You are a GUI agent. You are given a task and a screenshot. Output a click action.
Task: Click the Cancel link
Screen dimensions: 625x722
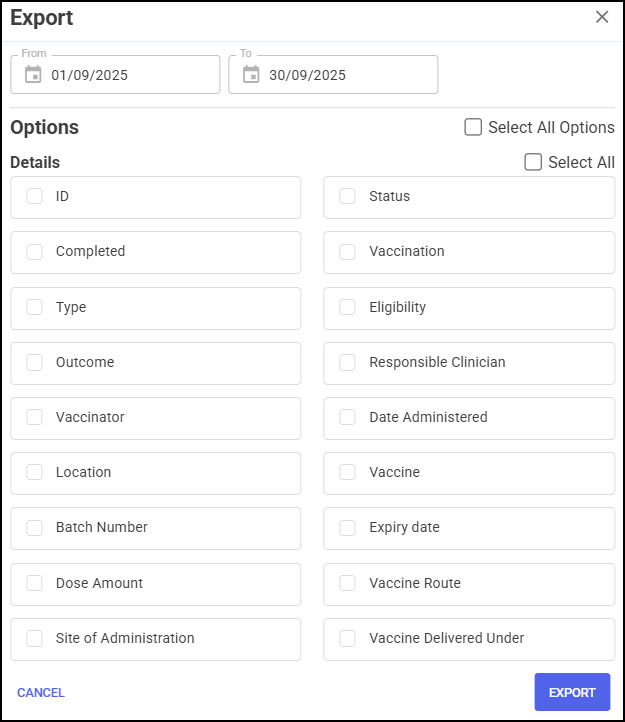click(x=41, y=693)
